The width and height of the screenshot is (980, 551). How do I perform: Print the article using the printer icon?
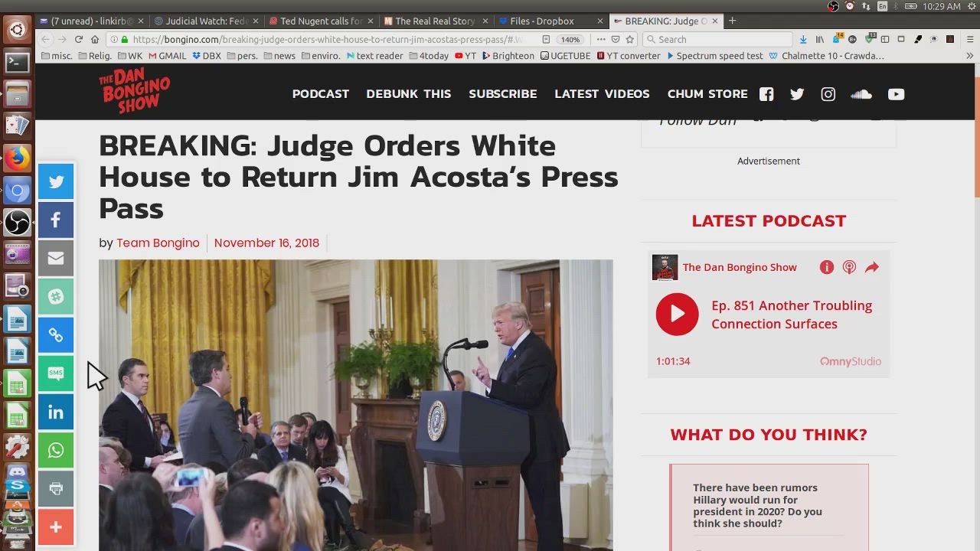[56, 489]
